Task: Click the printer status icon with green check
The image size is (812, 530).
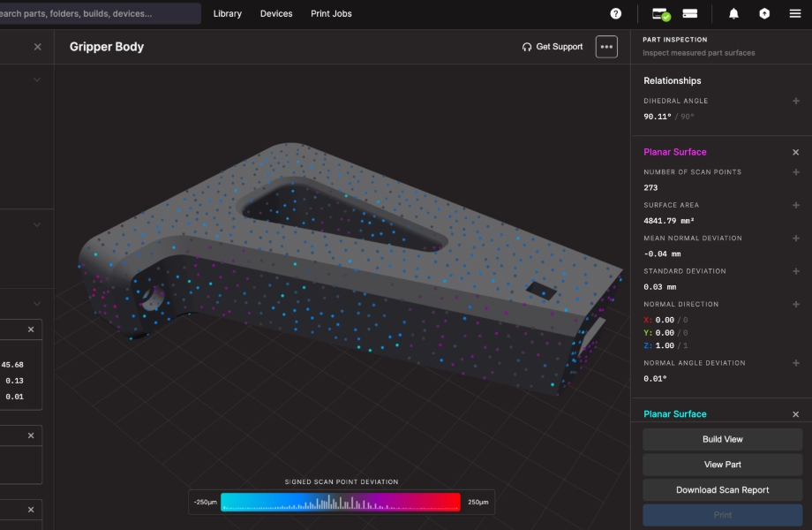Action: point(661,13)
